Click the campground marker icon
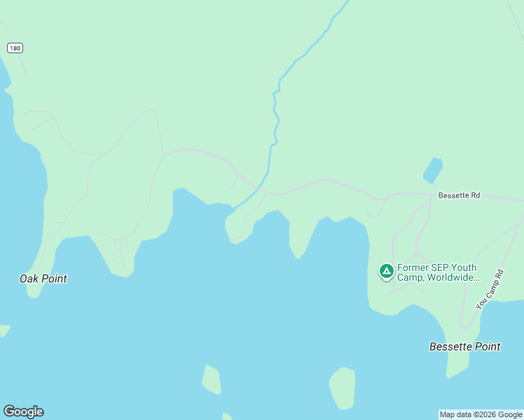Viewport: 524px width, 420px height. point(387,271)
